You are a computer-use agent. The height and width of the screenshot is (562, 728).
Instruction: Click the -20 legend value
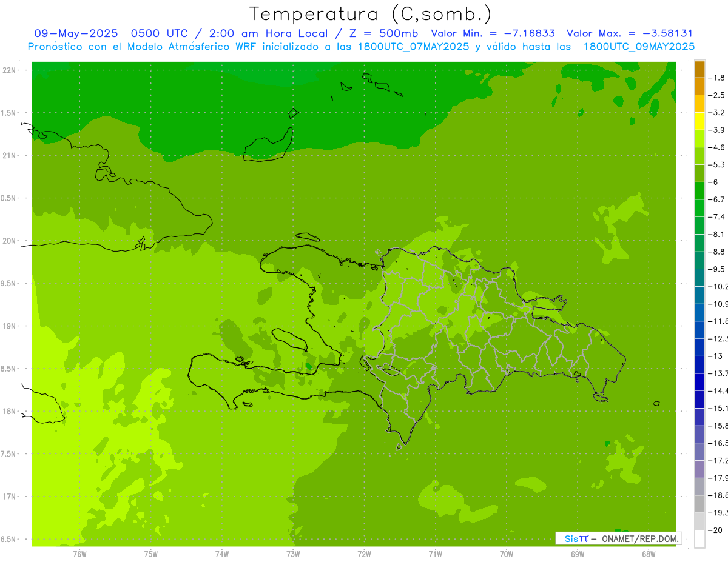click(715, 530)
